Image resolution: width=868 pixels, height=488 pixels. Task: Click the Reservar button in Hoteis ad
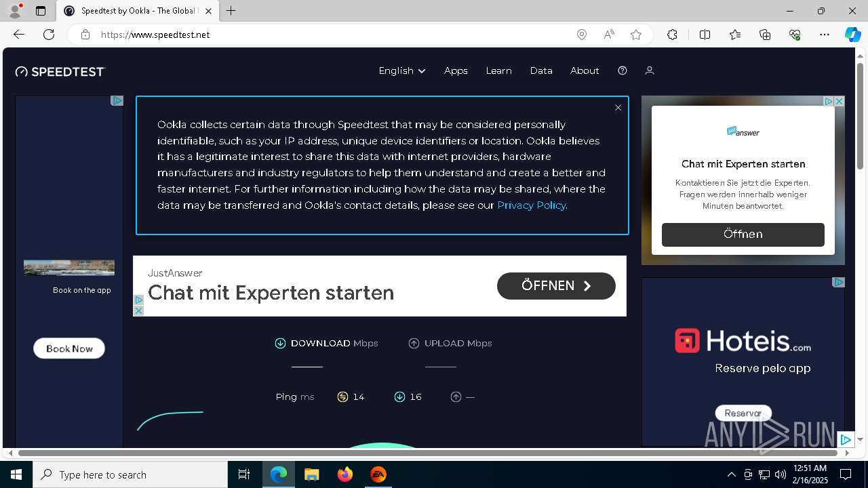[x=743, y=413]
